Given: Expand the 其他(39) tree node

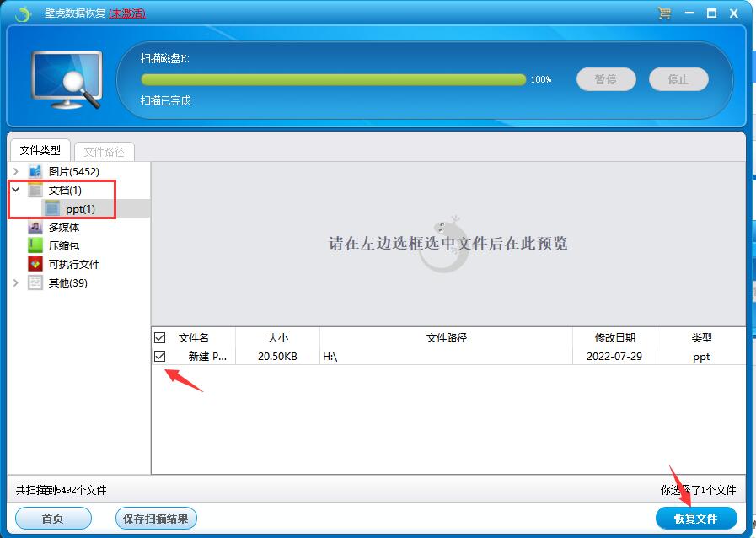Looking at the screenshot, I should coord(16,283).
